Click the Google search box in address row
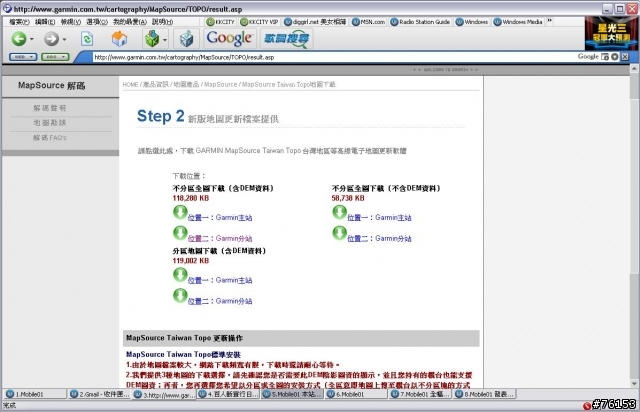The width and height of the screenshot is (640, 412). (588, 56)
